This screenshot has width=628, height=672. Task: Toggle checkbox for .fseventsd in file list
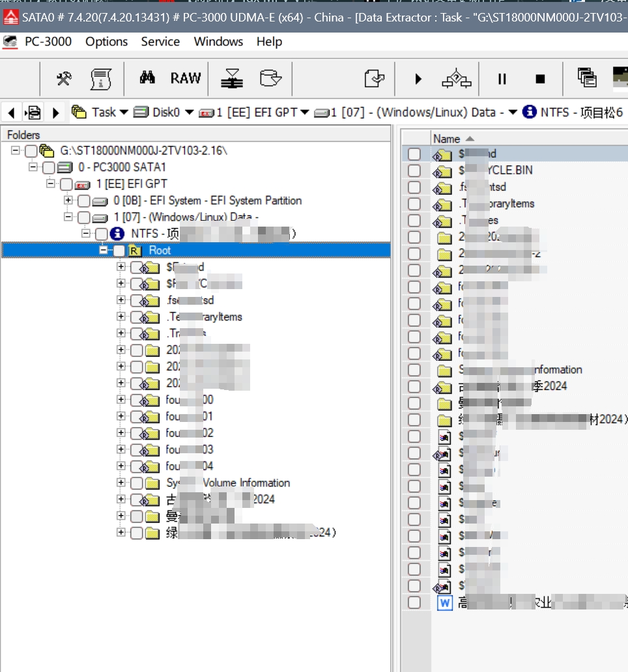(x=414, y=188)
